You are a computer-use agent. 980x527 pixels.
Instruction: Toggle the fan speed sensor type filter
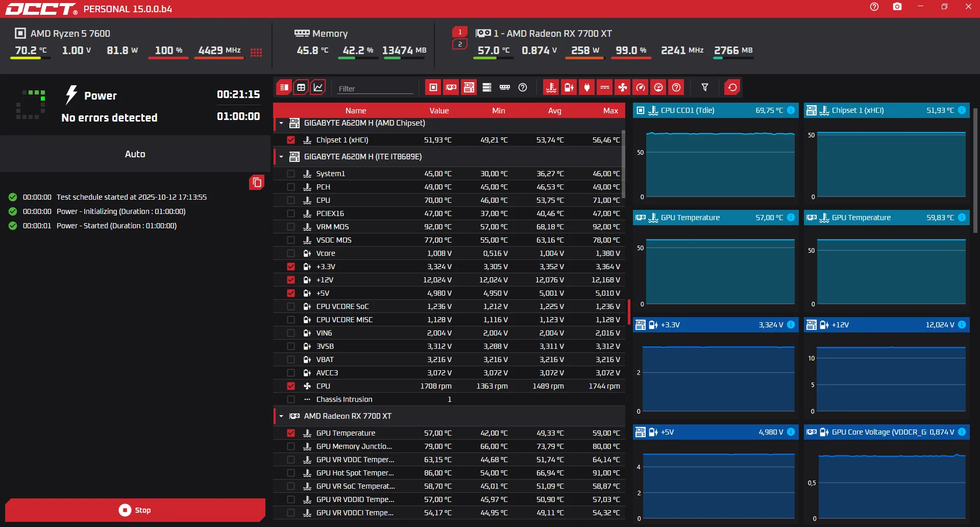pyautogui.click(x=623, y=87)
